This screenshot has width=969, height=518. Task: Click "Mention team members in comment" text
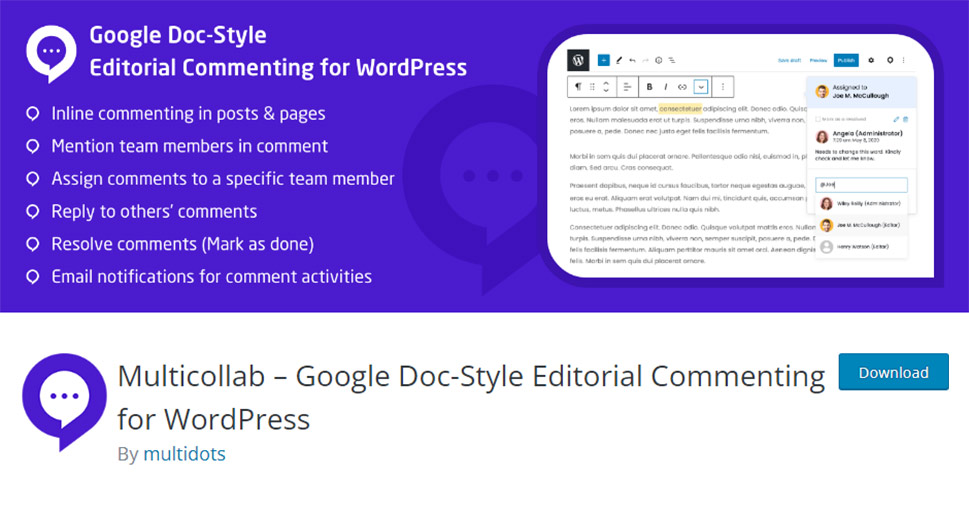[189, 146]
